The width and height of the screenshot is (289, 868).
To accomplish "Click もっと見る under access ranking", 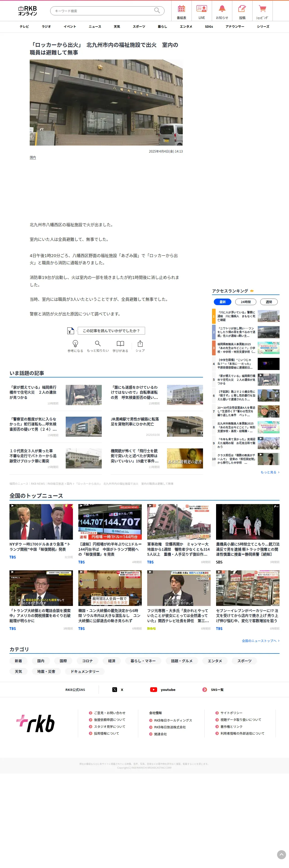I will tap(270, 472).
